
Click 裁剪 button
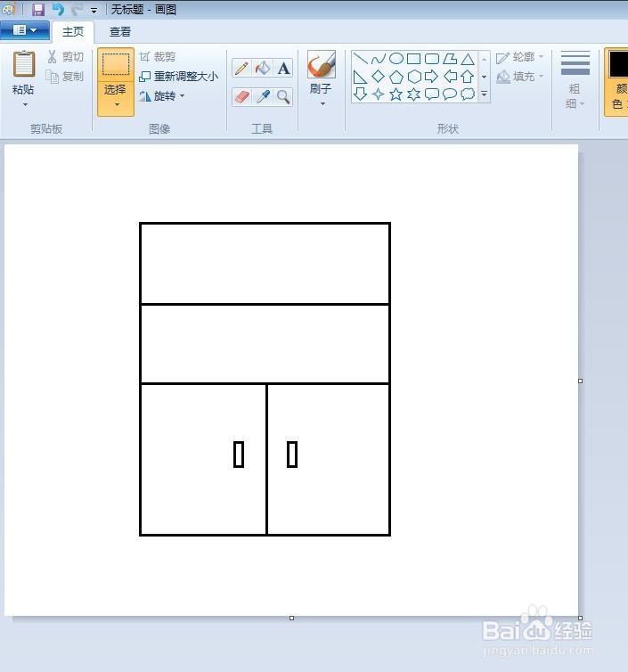tap(157, 56)
